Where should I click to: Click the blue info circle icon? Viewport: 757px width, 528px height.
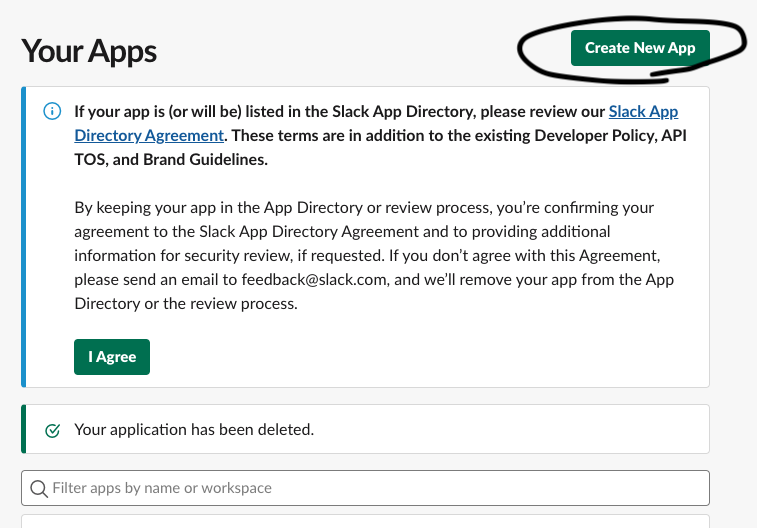(x=52, y=111)
